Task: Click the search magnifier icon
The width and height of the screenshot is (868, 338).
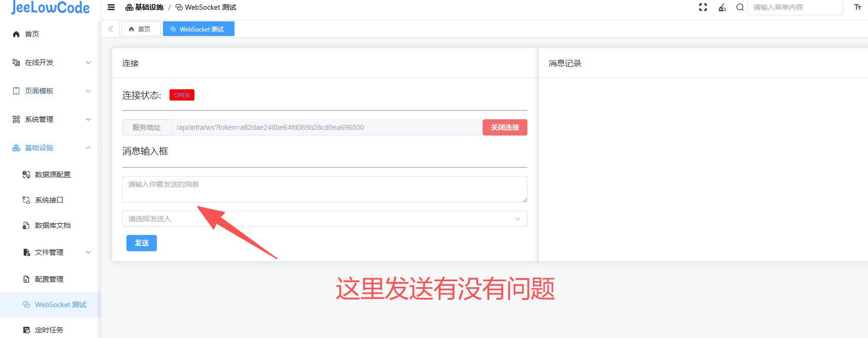Action: click(x=740, y=7)
